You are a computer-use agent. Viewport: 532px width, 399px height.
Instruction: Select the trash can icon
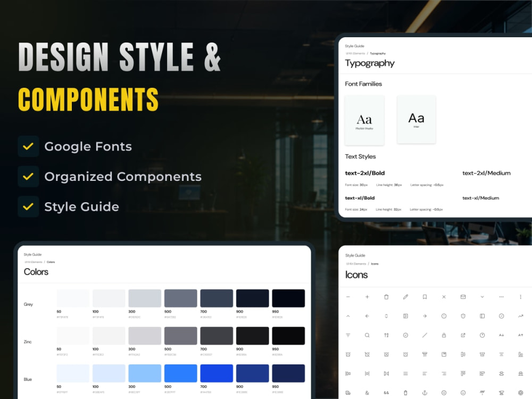click(x=386, y=297)
